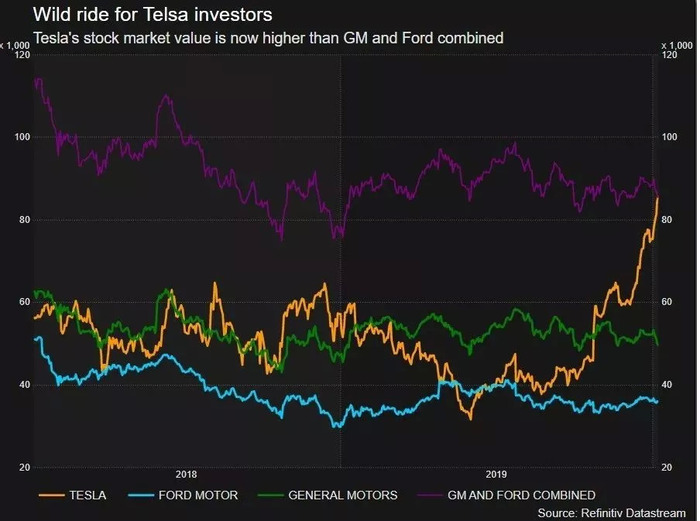Click the chart title 'Wild ride for Telsa investors'

click(153, 15)
